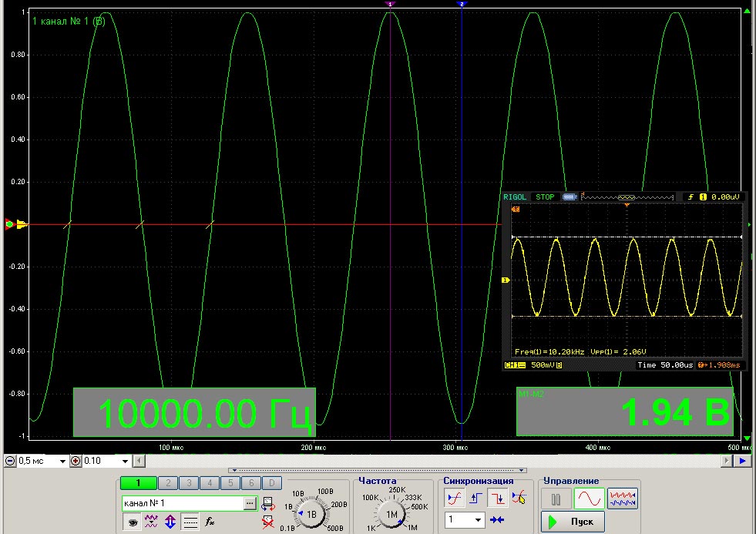Select falling edge trigger icon

[497, 499]
